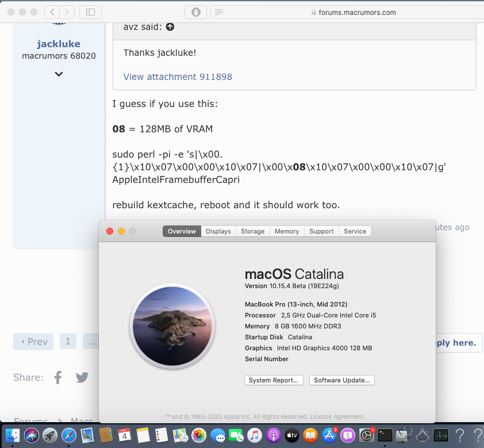Minimize the About This Mac window
The image size is (484, 448).
pos(121,231)
